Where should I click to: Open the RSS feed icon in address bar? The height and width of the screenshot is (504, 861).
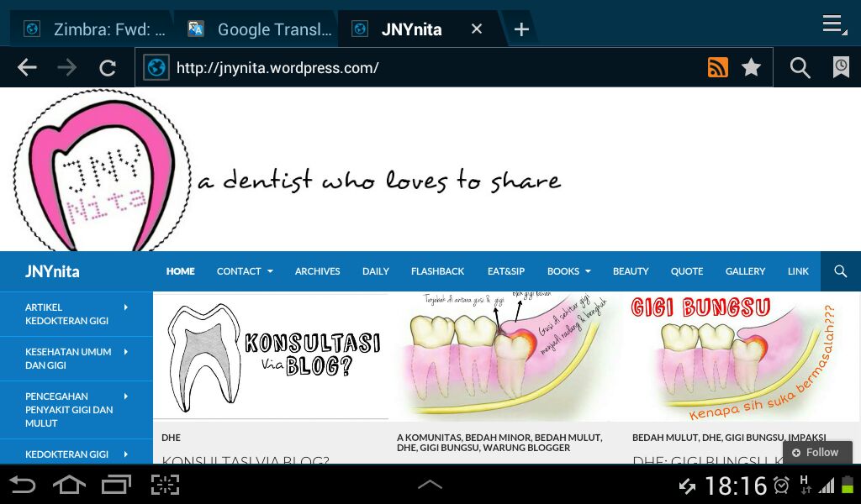point(717,68)
